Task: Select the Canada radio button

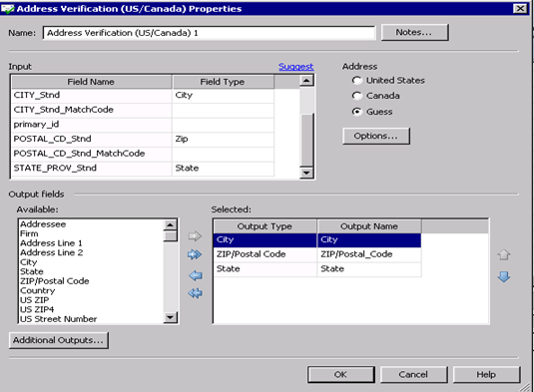Action: click(356, 96)
